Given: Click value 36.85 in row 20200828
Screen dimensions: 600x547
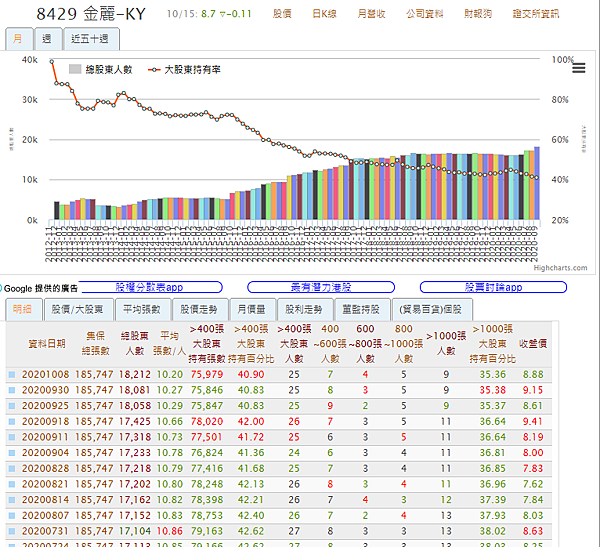Looking at the screenshot, I should click(x=492, y=469).
